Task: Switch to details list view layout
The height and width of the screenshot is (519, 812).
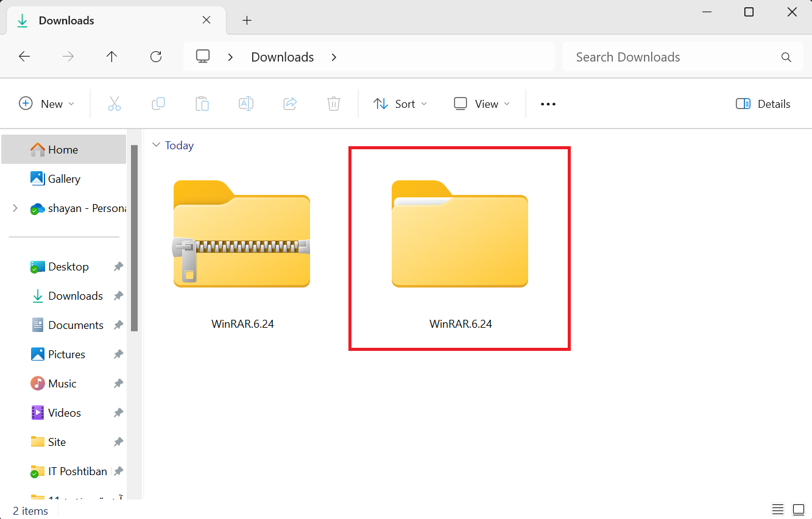Action: 777,510
